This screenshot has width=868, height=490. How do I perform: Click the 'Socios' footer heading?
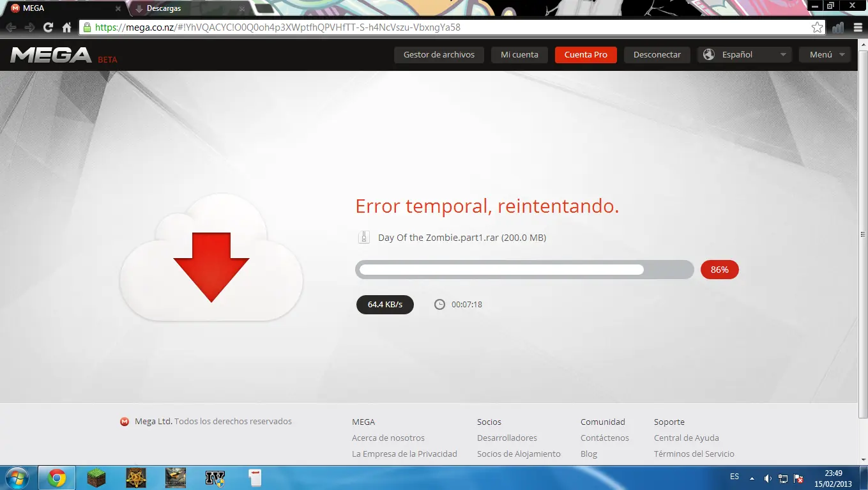point(489,422)
